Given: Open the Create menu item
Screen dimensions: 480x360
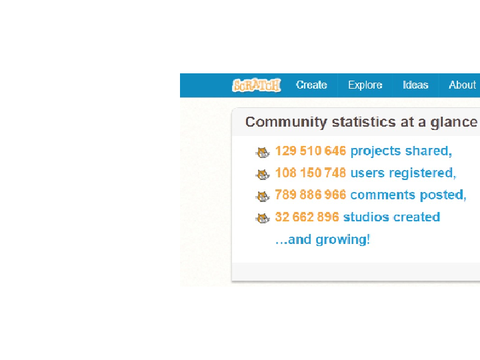Looking at the screenshot, I should [311, 85].
